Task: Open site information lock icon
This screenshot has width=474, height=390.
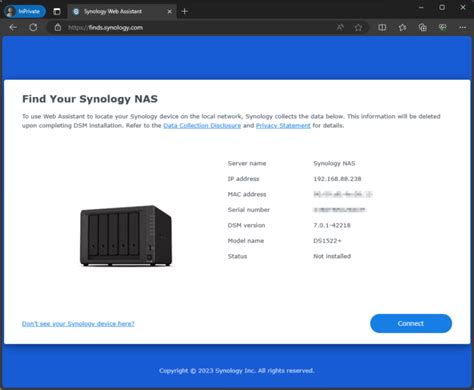Action: coord(58,28)
